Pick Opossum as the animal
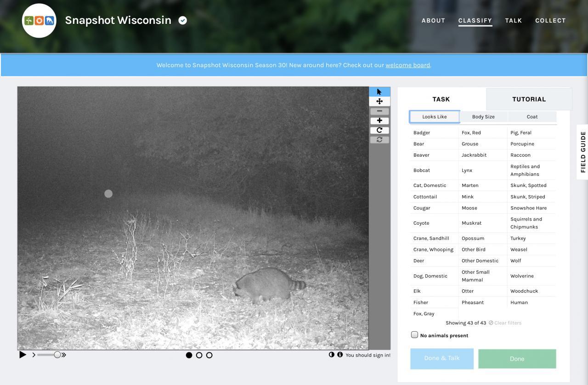Image resolution: width=588 pixels, height=385 pixels. pos(483,238)
